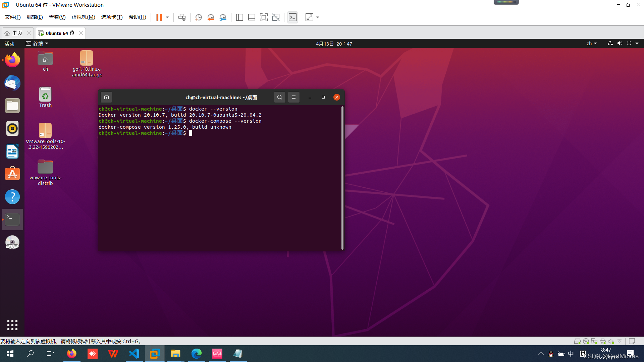Open the 终端 app menu dropdown
This screenshot has width=644, height=362.
[x=37, y=44]
